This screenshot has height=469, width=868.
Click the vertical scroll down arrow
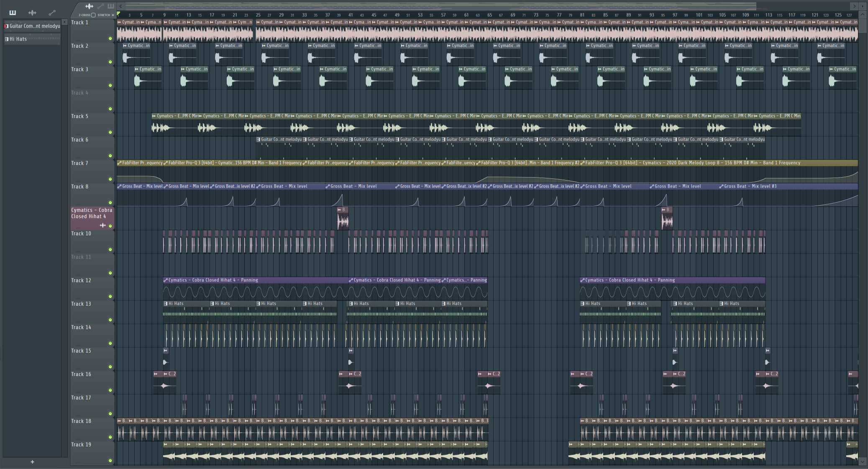click(863, 462)
